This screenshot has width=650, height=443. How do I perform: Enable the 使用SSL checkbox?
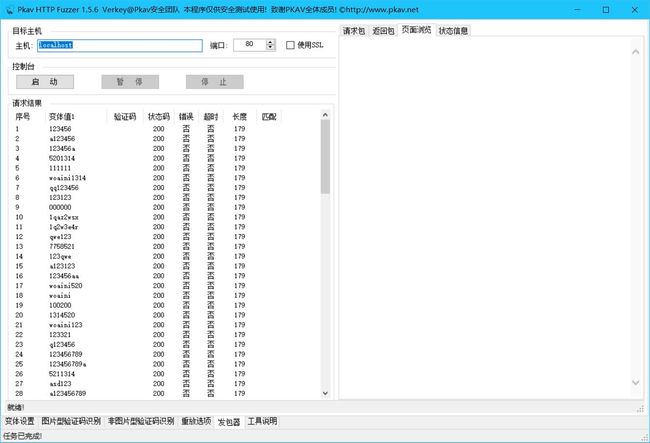290,45
